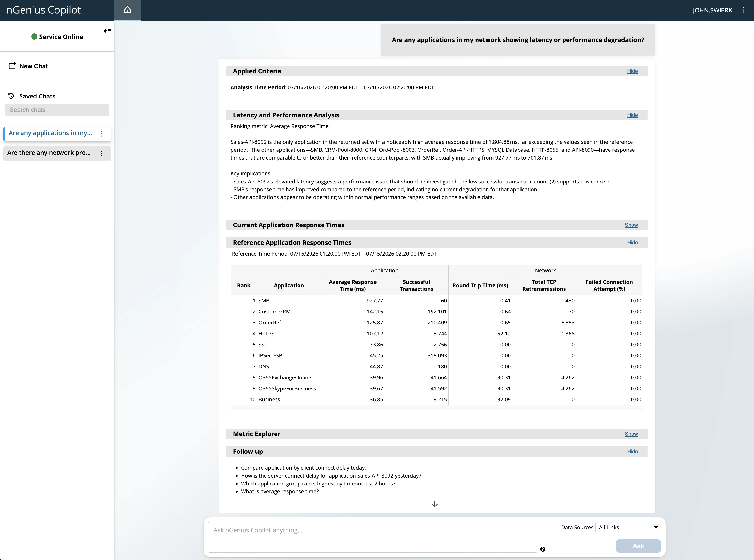Show the Metric Explorer section

[x=631, y=434]
